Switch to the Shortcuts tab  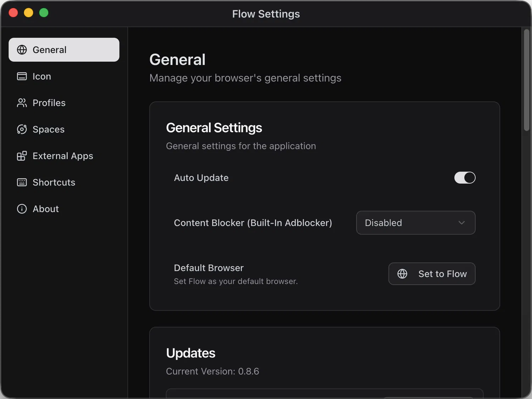click(54, 182)
